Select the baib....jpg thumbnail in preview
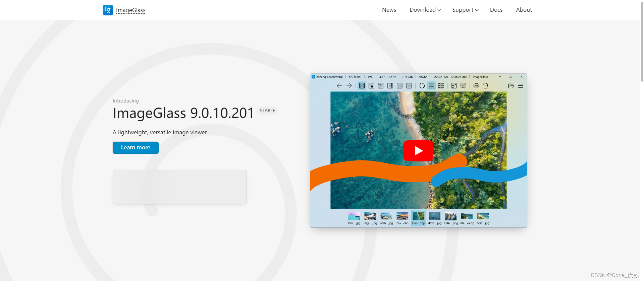Viewport: 644px width, 281px height. click(x=386, y=218)
